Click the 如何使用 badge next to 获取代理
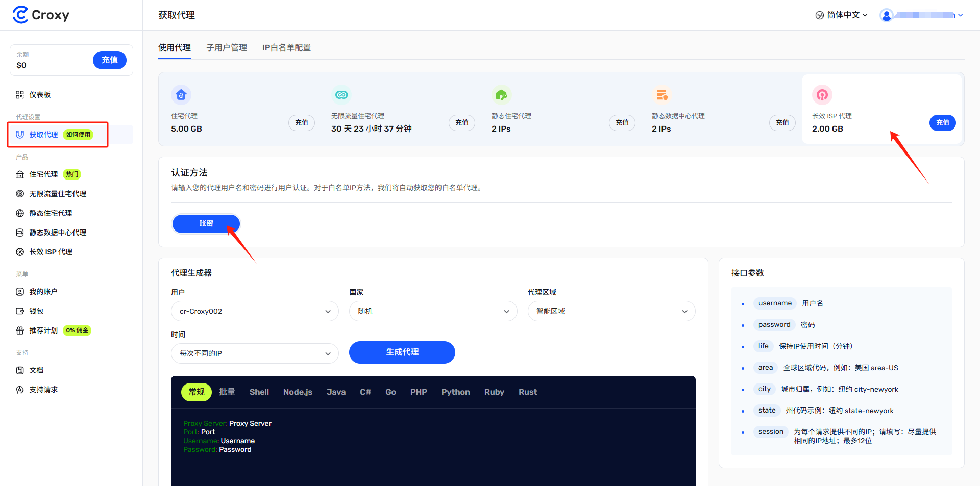 coord(78,135)
